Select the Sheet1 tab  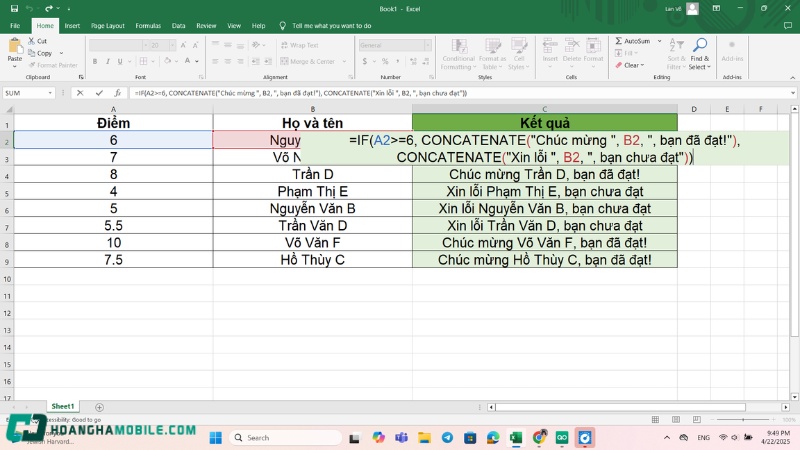click(63, 406)
